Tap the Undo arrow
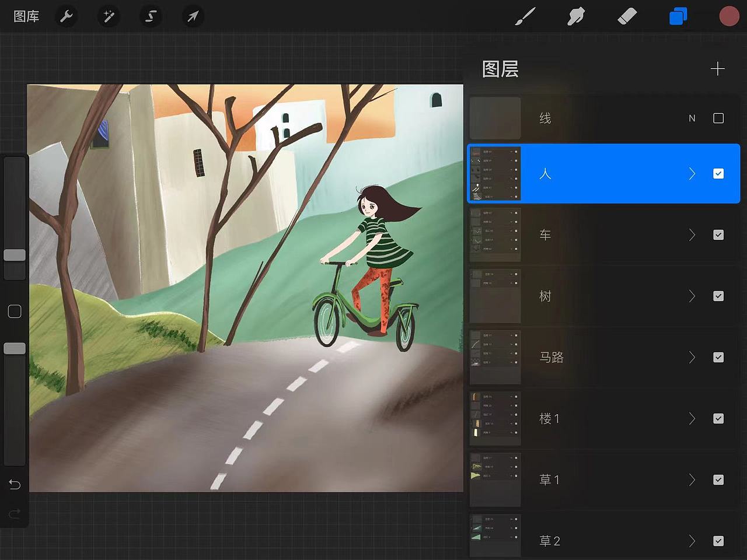Screen dimensions: 747x560 point(15,484)
